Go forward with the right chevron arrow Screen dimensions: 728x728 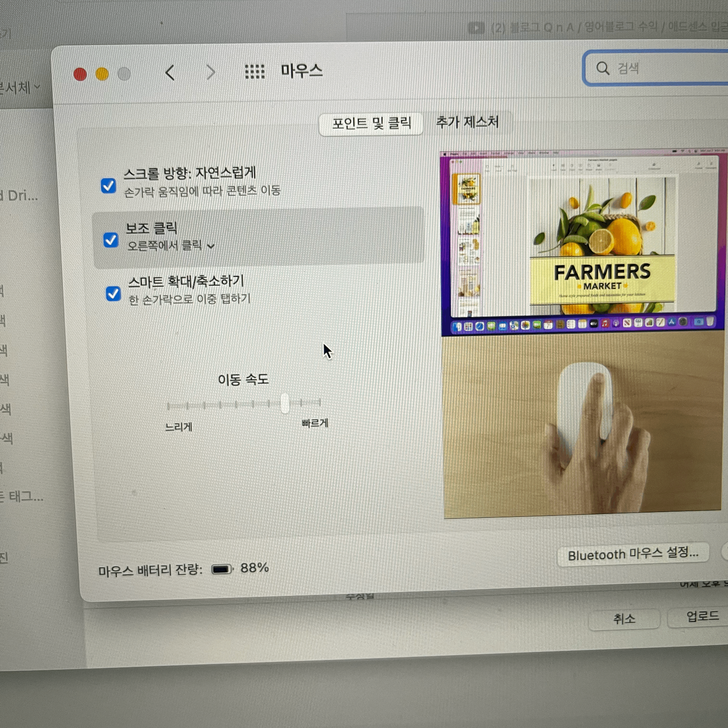pos(211,72)
